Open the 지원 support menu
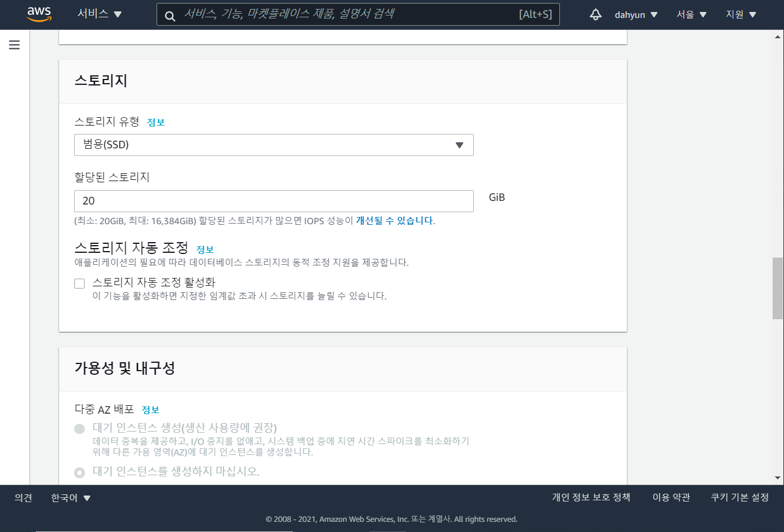Image resolution: width=784 pixels, height=532 pixels. [x=741, y=15]
